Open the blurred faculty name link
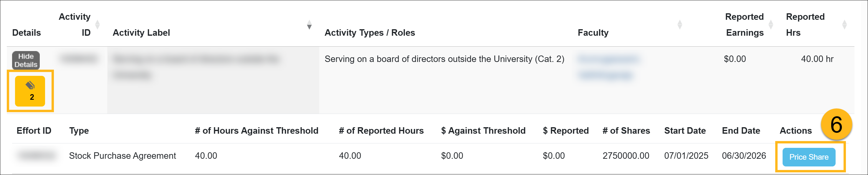 [608, 59]
